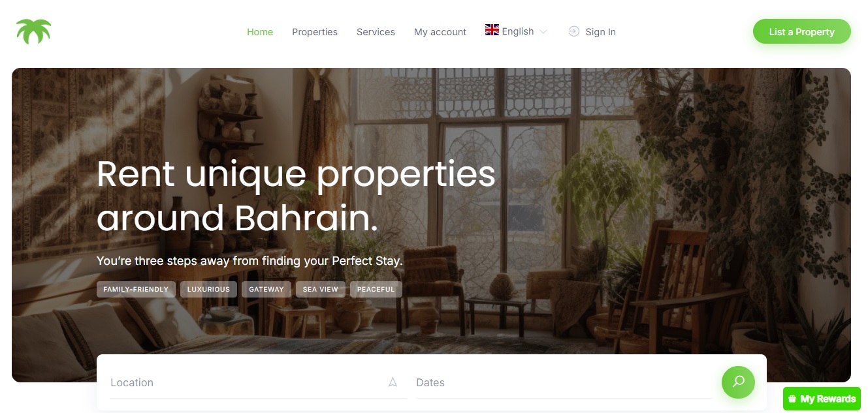The width and height of the screenshot is (868, 413).
Task: Open the Services menu item
Action: (376, 32)
